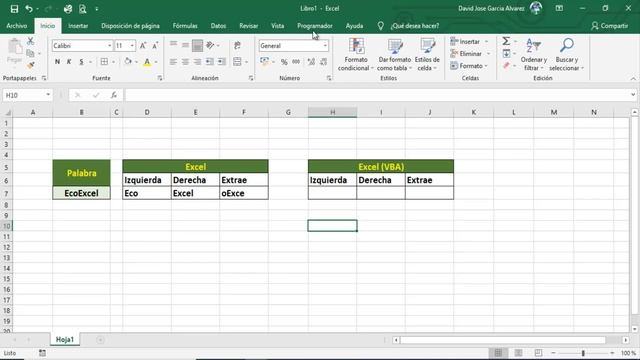Open the Archivo tab
The image size is (640, 360).
pyautogui.click(x=17, y=26)
